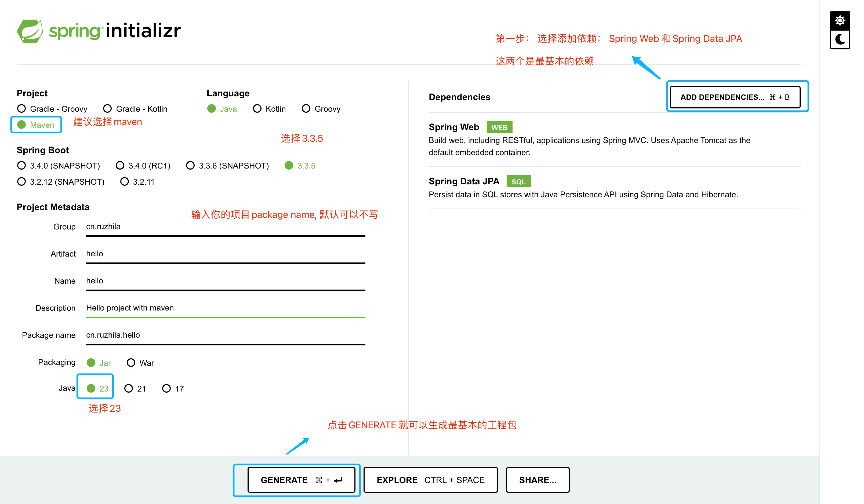
Task: Select Spring Boot 3.3.6 (SNAPSHOT)
Action: (227, 166)
